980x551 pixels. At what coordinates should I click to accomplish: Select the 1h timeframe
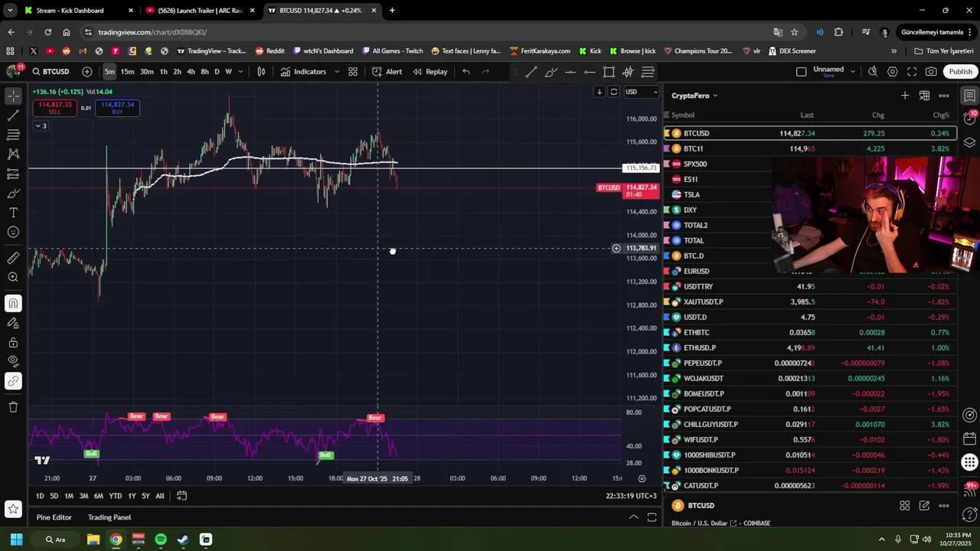163,71
